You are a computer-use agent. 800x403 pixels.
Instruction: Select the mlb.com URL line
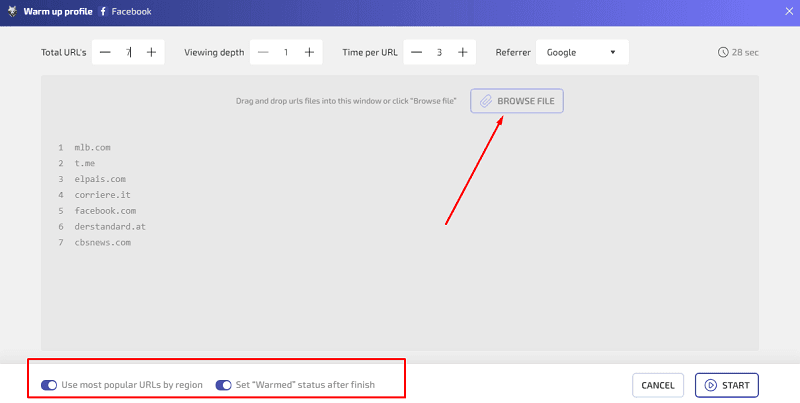(93, 147)
